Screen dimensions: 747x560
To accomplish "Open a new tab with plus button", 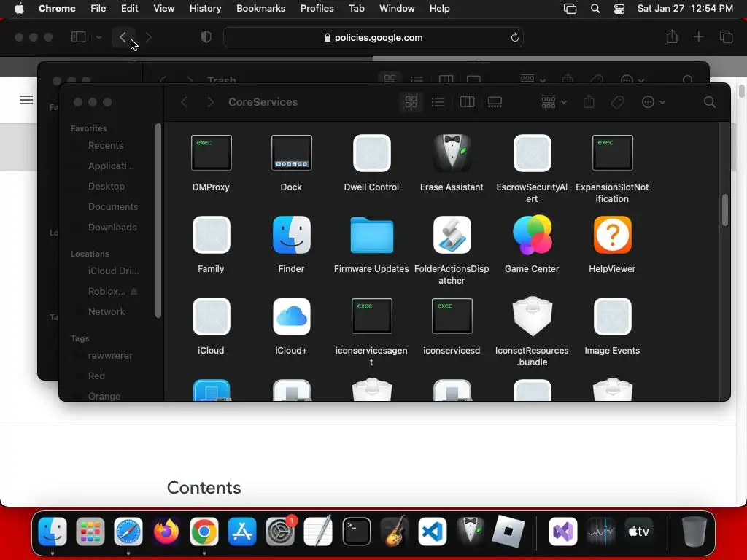I will point(698,36).
